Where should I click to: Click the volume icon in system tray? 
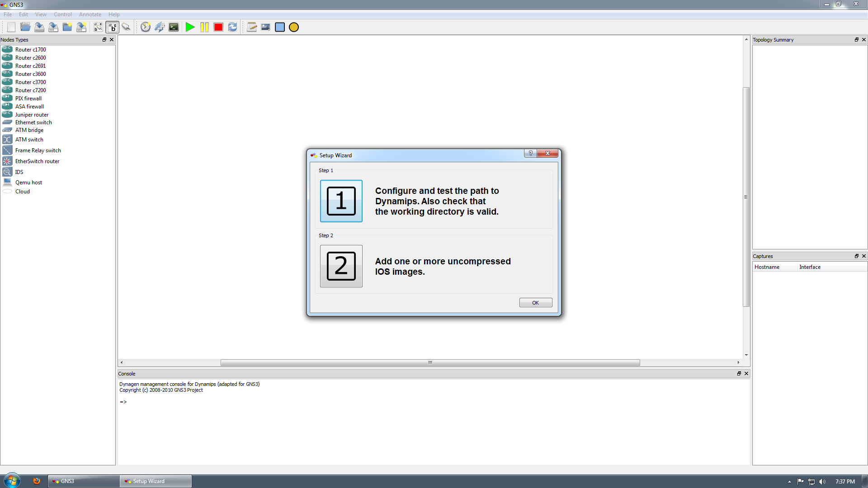[822, 482]
